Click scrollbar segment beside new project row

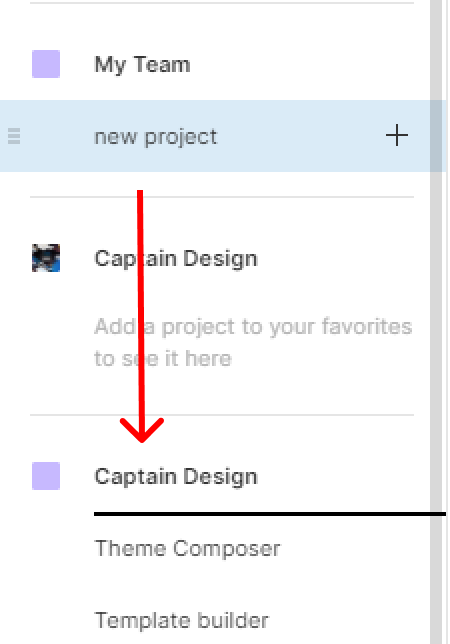(436, 136)
